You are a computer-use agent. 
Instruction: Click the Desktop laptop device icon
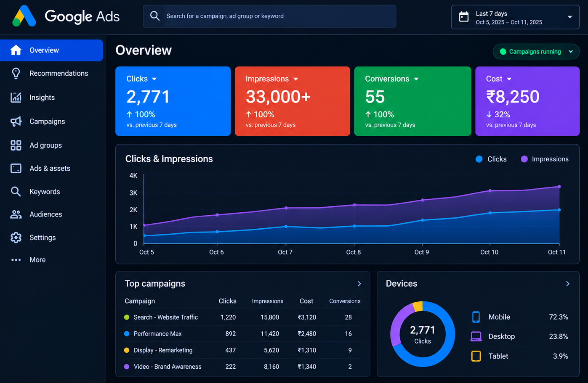click(x=476, y=336)
